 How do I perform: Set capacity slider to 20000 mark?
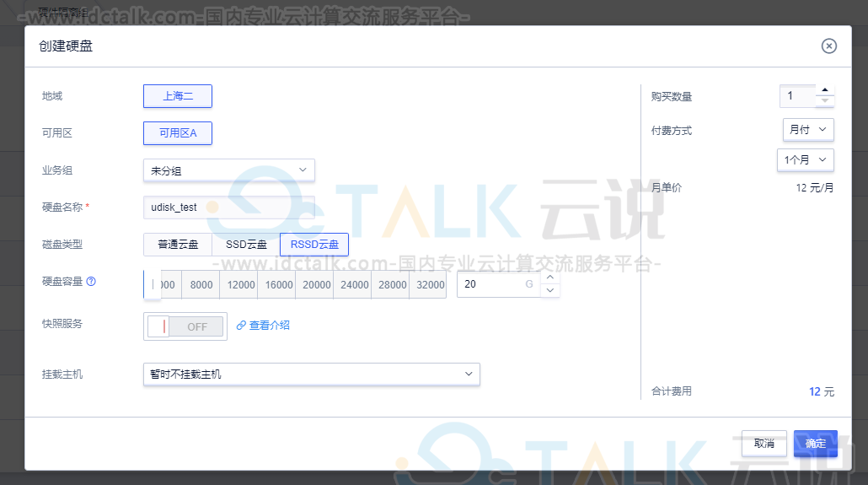317,284
